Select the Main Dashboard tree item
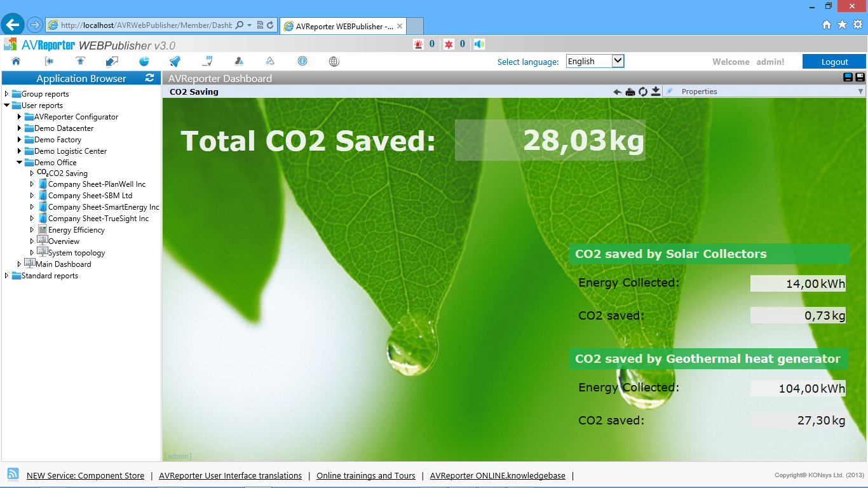This screenshot has height=488, width=868. (63, 264)
